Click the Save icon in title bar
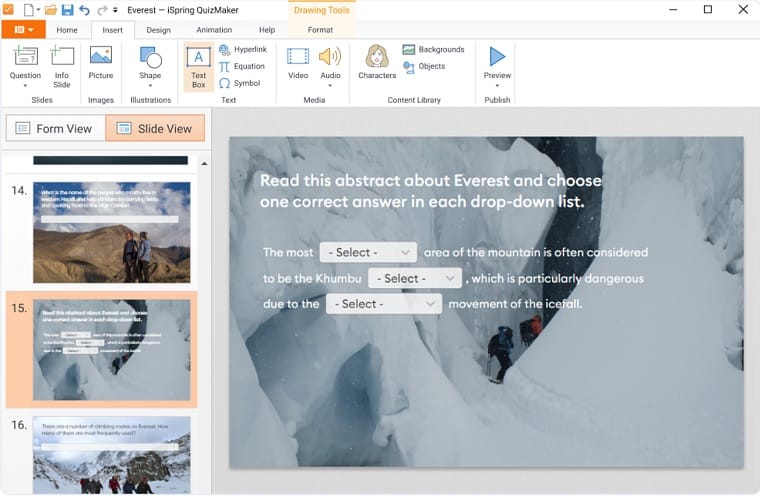The image size is (760, 496). point(67,10)
